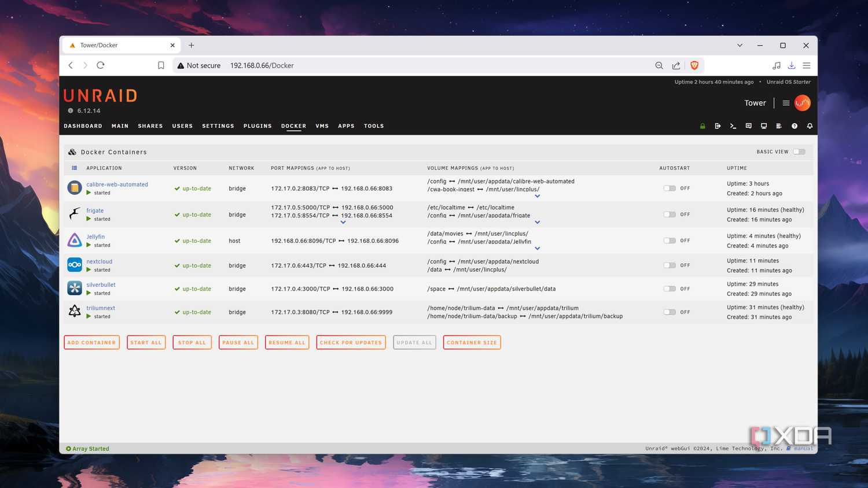Open the browser tab search chevron
868x488 pixels.
740,45
